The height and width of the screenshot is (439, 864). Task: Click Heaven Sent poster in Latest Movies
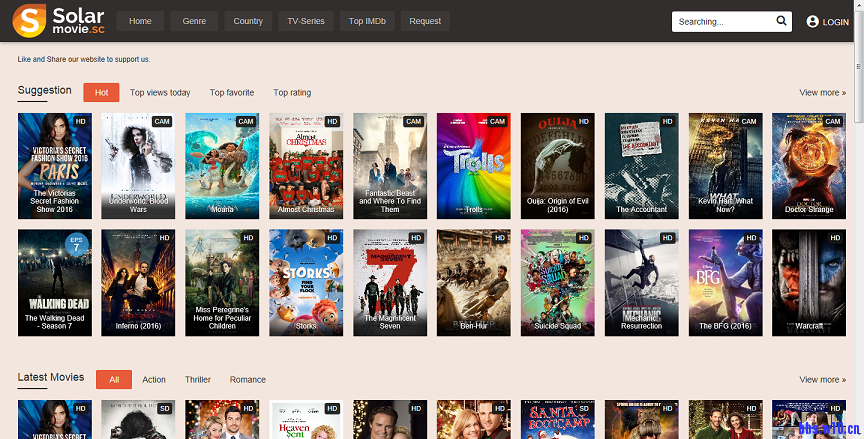pos(306,419)
